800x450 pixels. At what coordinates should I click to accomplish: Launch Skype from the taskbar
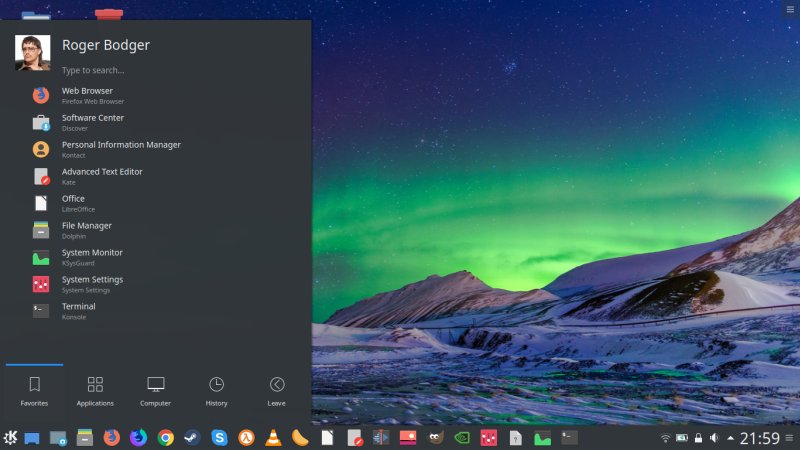click(x=219, y=437)
